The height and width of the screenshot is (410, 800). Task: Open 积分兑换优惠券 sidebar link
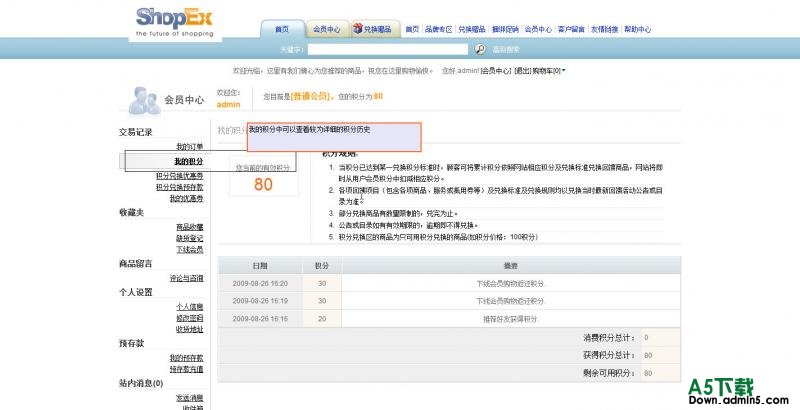pyautogui.click(x=179, y=174)
